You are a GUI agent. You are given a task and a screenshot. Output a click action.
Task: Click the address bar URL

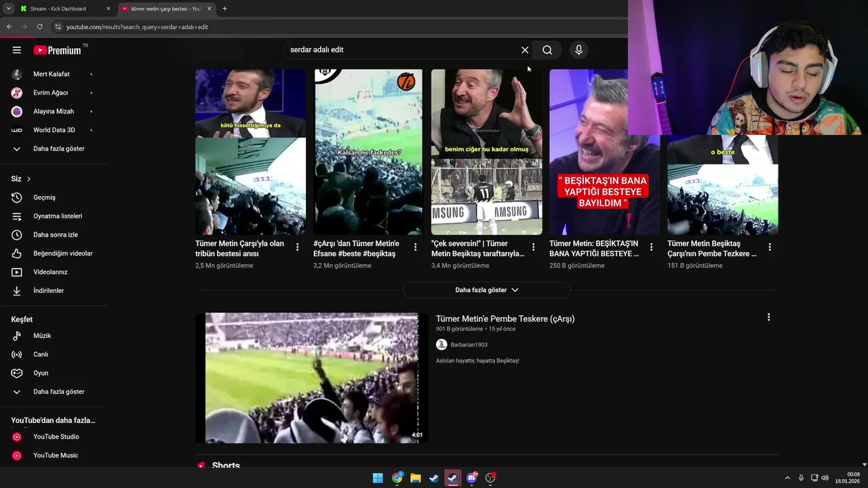(x=137, y=27)
